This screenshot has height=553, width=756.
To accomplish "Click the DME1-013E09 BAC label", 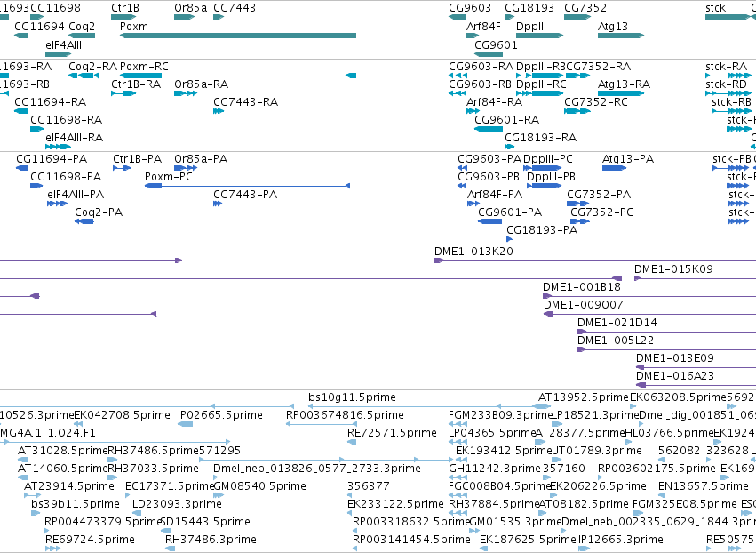I will (x=674, y=358).
